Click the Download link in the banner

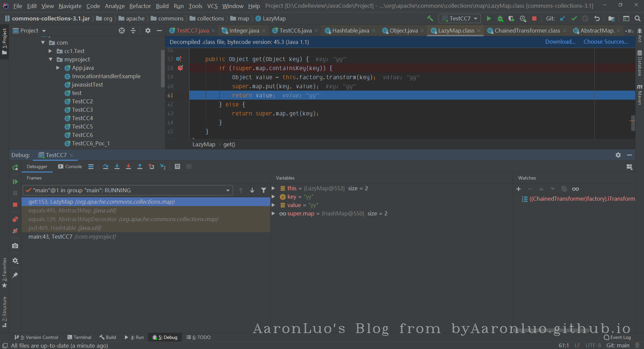point(560,42)
